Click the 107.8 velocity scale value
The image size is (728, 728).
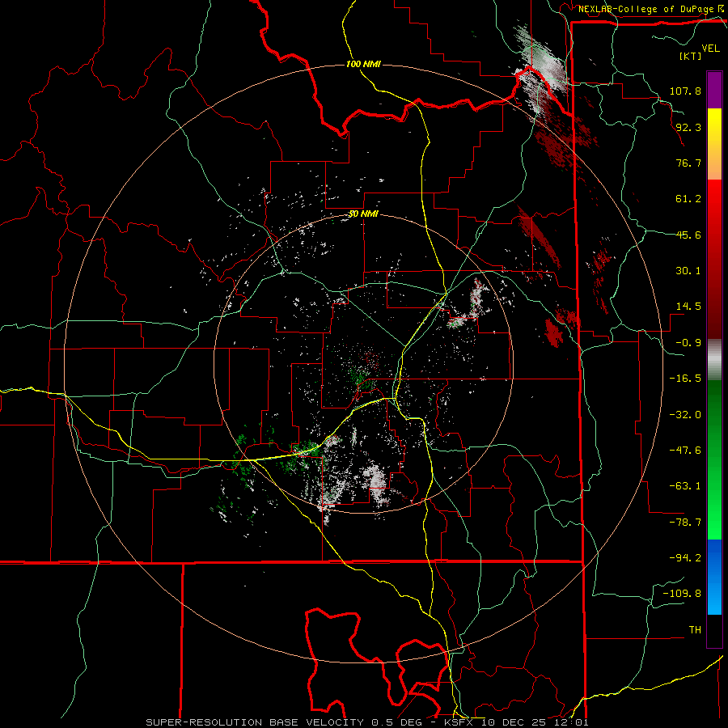tap(685, 91)
